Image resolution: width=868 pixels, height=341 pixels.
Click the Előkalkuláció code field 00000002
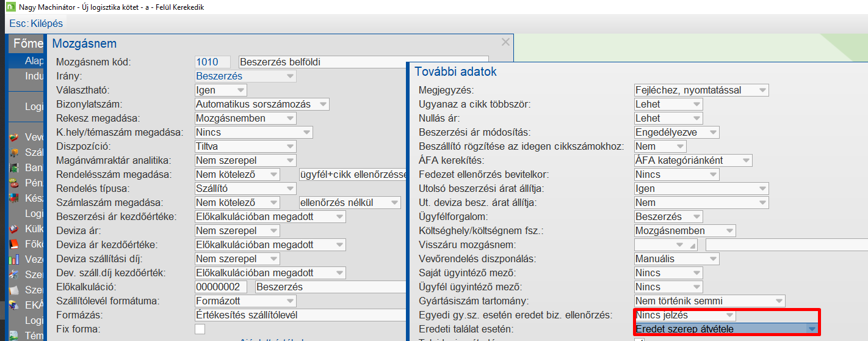[x=221, y=287]
